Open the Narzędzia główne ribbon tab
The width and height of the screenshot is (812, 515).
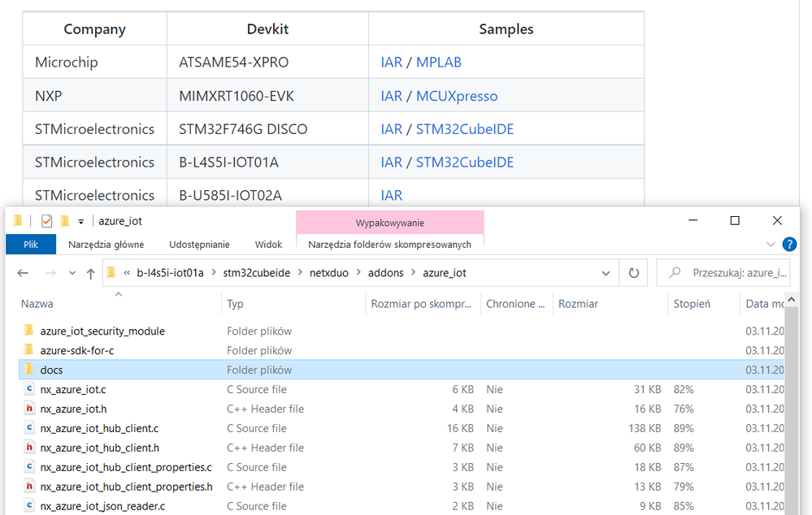click(106, 245)
